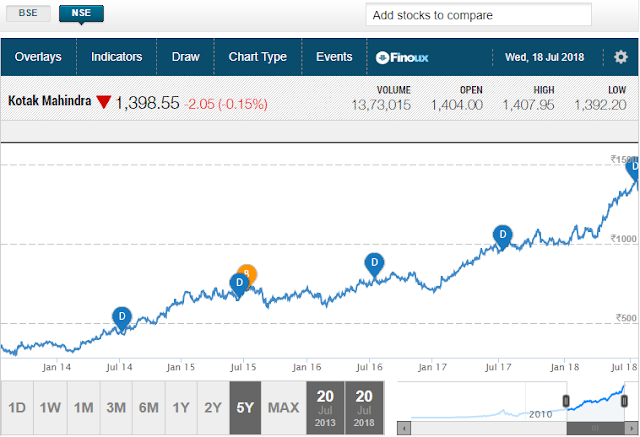Click the date Wed, 18 Jul 2018
The width and height of the screenshot is (640, 437).
pos(544,57)
